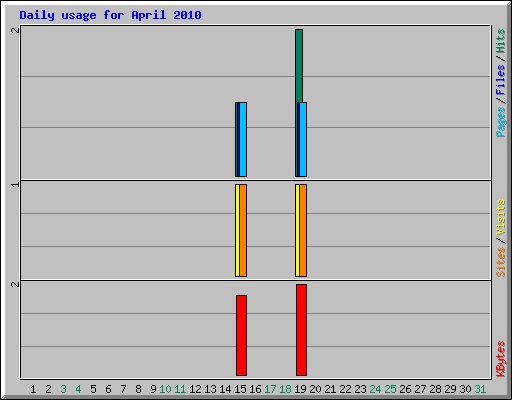Click day label 14 on the x-axis

click(x=225, y=389)
